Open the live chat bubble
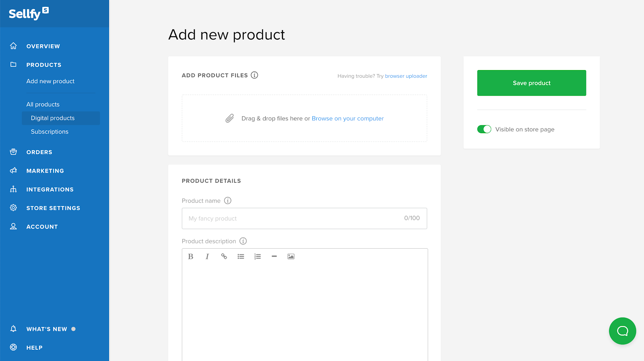The image size is (644, 361). click(x=622, y=331)
